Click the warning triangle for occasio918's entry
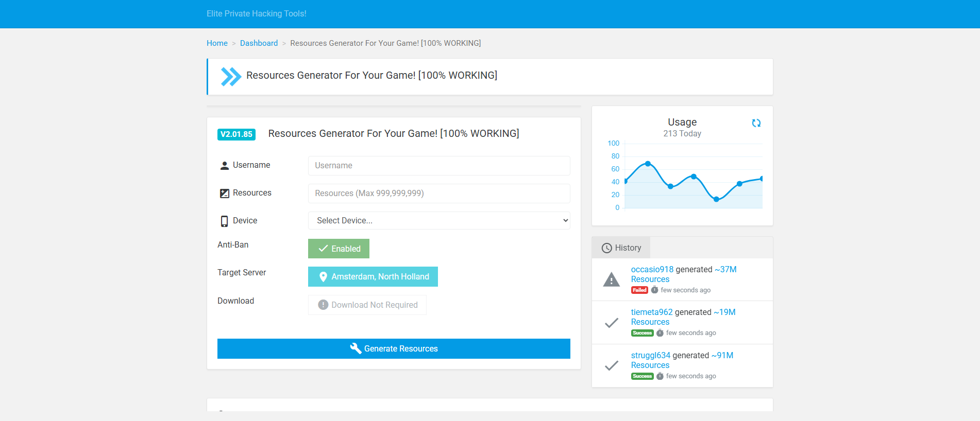This screenshot has height=421, width=980. click(612, 279)
